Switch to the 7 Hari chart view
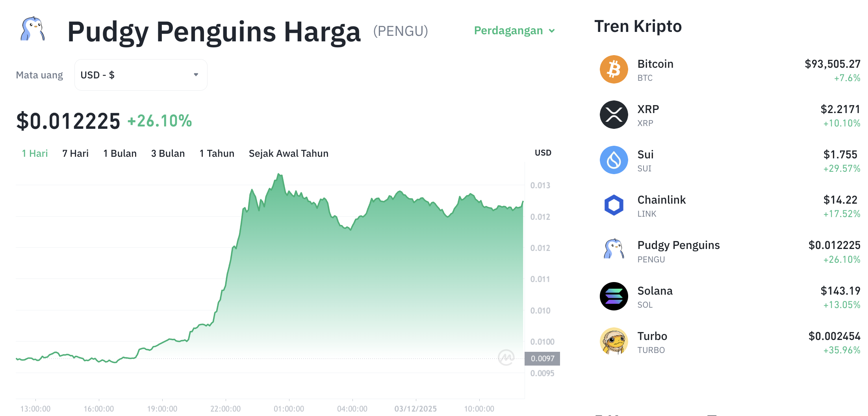868x416 pixels. [x=75, y=153]
